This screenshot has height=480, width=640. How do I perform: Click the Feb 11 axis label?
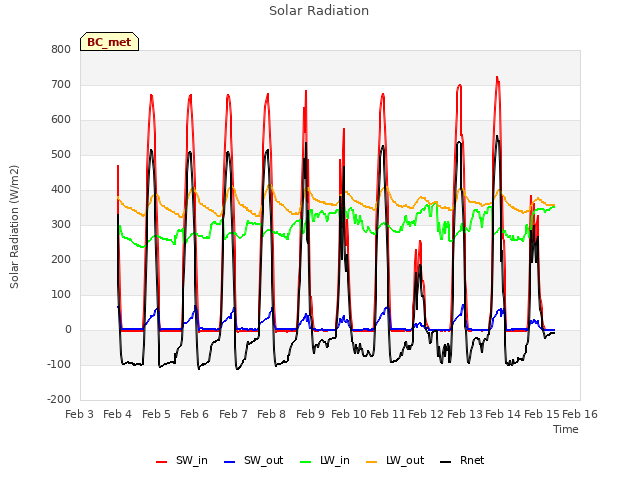[x=387, y=414]
